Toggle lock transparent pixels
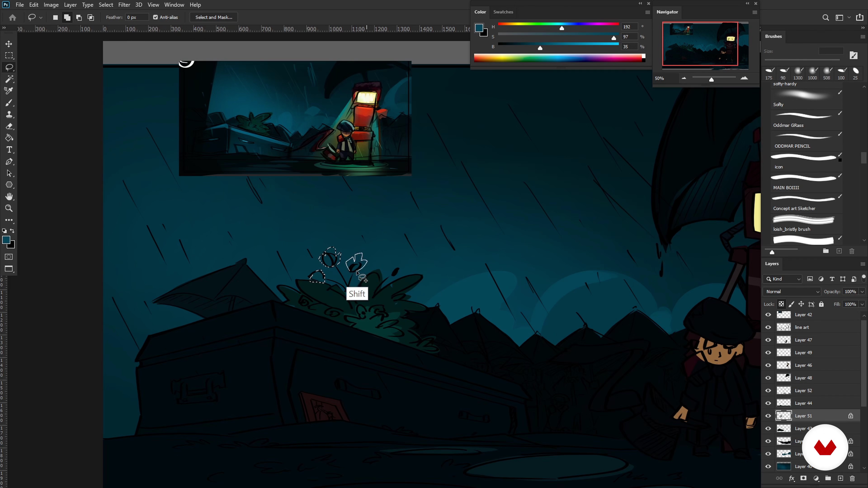Viewport: 868px width, 488px height. pos(781,304)
